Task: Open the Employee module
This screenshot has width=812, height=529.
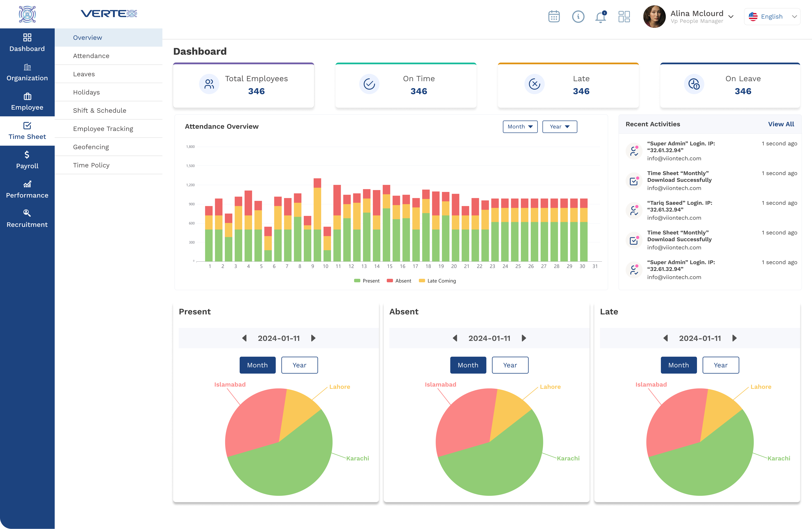Action: pos(27,101)
